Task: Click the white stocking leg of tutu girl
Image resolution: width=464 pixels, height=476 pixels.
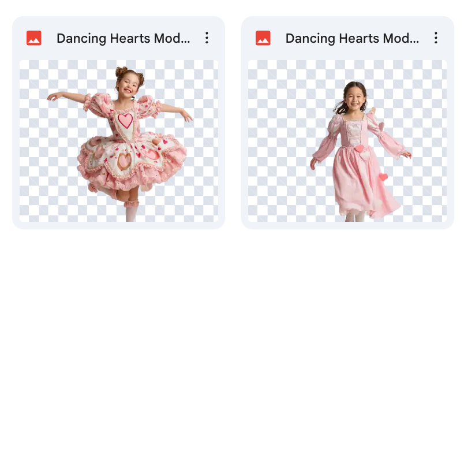Action: [x=131, y=213]
